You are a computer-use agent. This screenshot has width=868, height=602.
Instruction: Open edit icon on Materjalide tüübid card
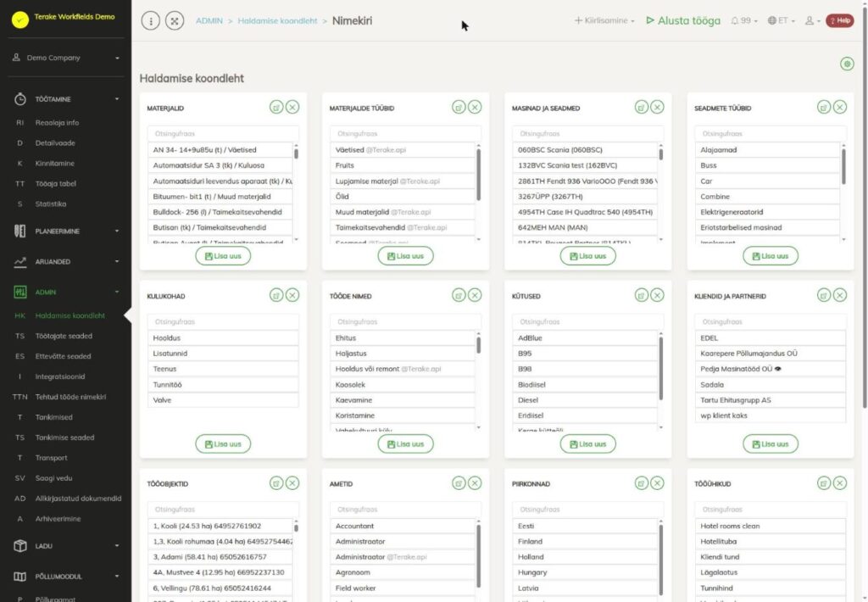459,108
